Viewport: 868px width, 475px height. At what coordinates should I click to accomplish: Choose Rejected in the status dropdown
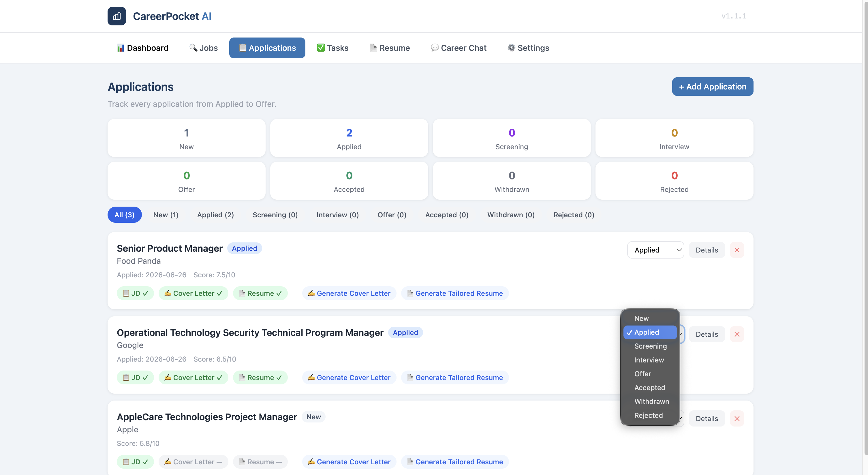650,415
